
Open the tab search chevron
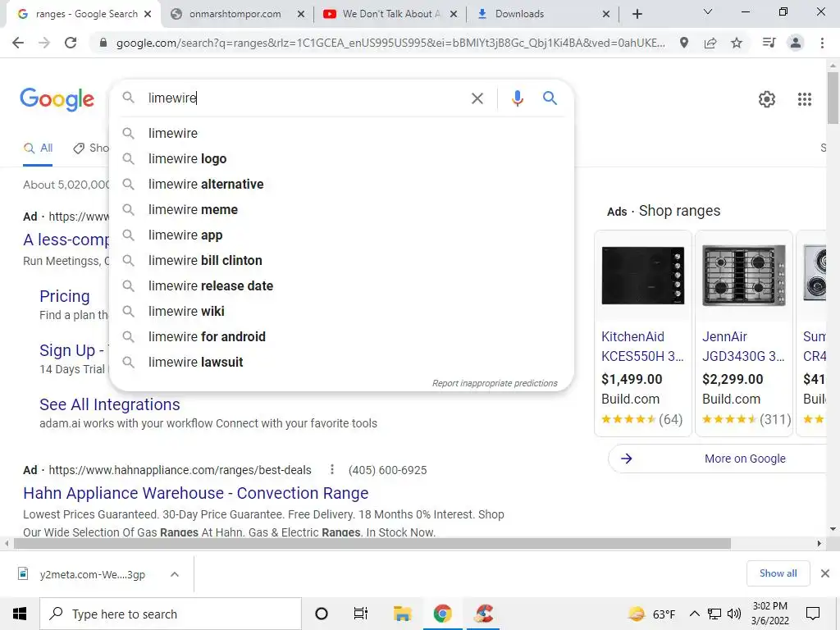click(708, 11)
